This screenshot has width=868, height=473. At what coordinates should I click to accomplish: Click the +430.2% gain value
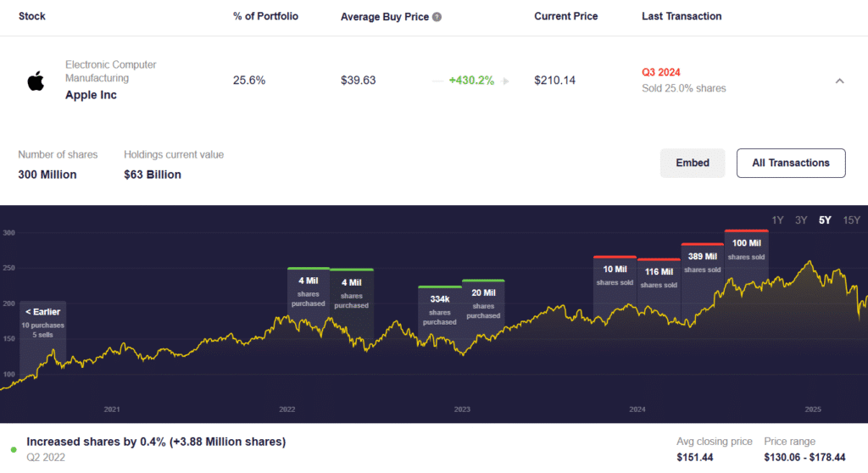pos(471,81)
